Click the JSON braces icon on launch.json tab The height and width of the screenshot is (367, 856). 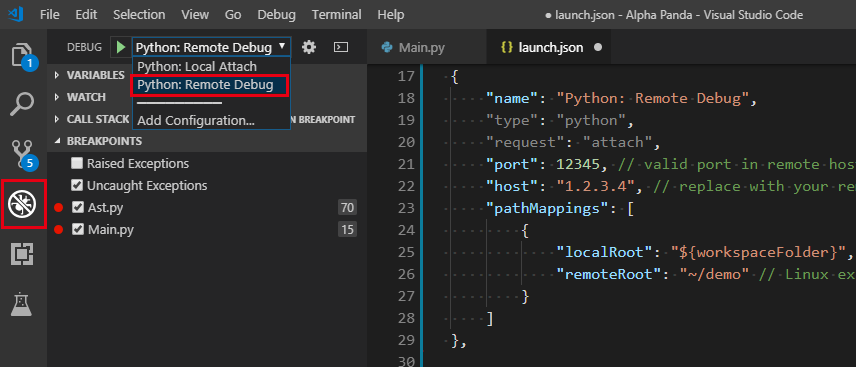(x=507, y=48)
